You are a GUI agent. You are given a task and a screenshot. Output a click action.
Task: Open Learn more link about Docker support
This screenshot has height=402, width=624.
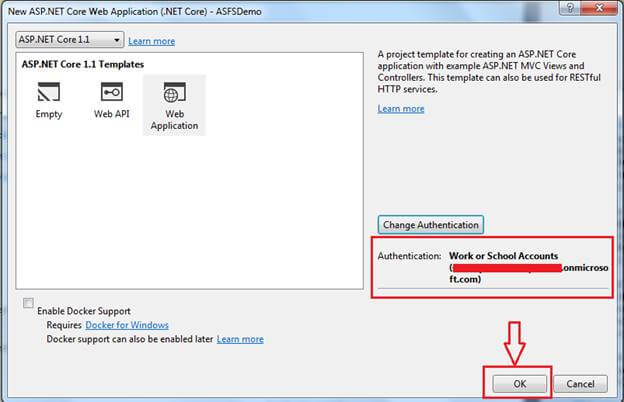point(240,339)
